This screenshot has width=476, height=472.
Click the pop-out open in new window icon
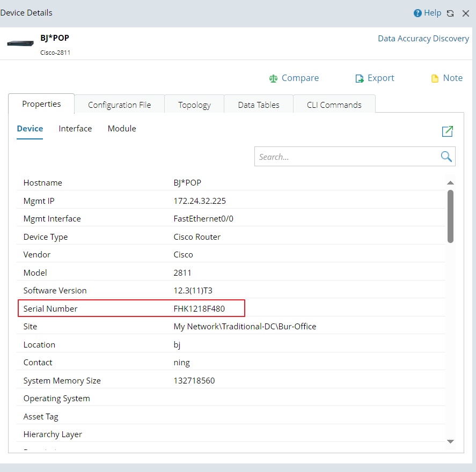coord(447,131)
